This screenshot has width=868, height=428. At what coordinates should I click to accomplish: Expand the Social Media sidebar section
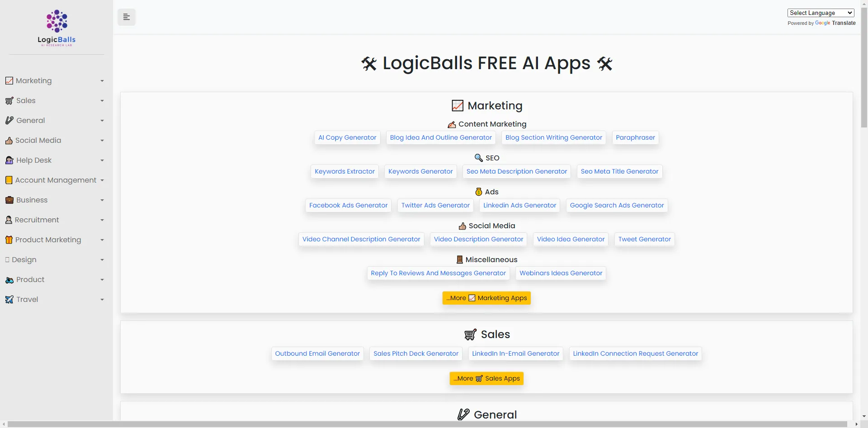(x=102, y=140)
